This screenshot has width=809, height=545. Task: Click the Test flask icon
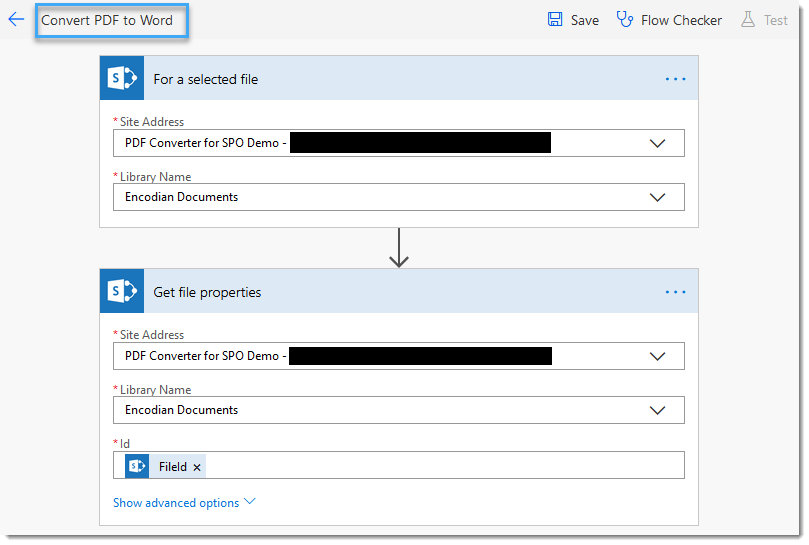(x=748, y=20)
